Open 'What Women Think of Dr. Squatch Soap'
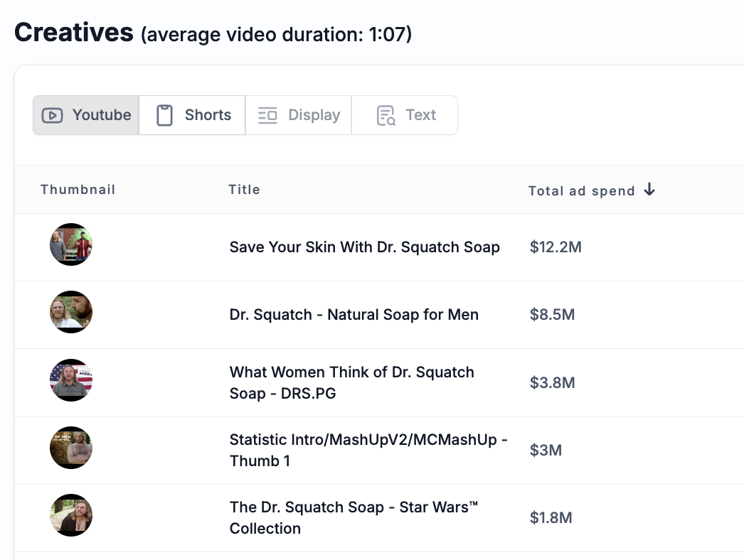 (x=352, y=382)
